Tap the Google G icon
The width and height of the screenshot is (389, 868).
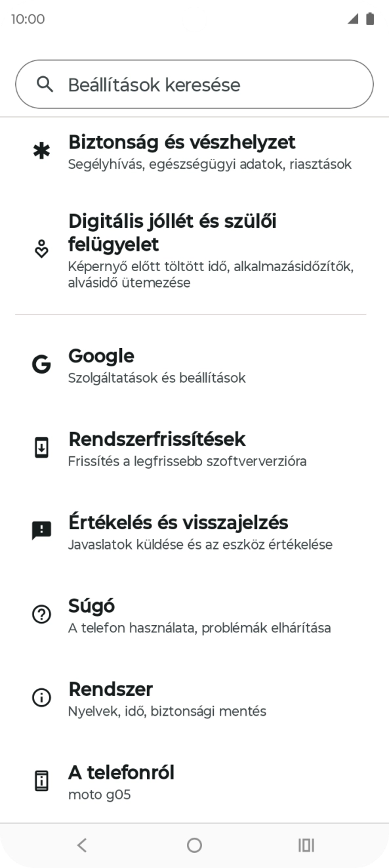(x=41, y=364)
